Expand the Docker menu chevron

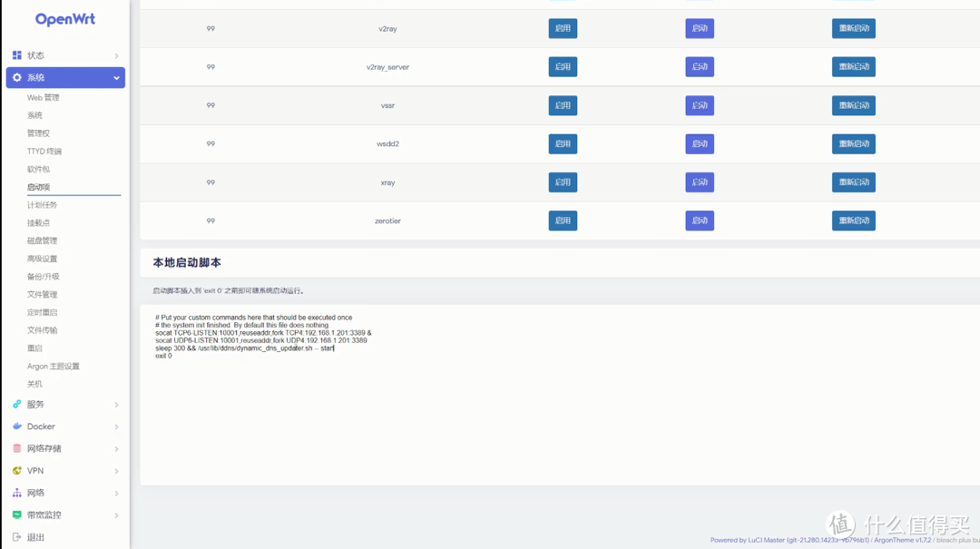tap(116, 426)
